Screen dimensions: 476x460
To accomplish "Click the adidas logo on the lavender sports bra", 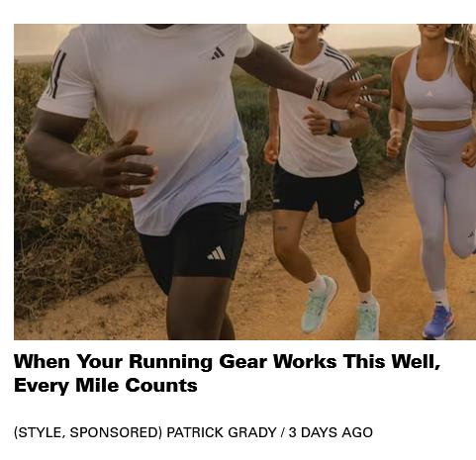I will click(429, 93).
